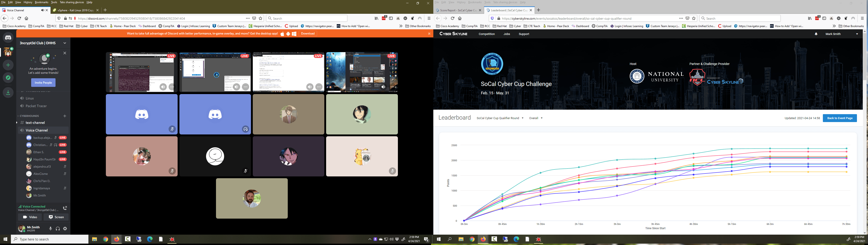Viewport: 868px width, 245px height.
Task: Toggle microphone mute in user panel
Action: click(51, 229)
